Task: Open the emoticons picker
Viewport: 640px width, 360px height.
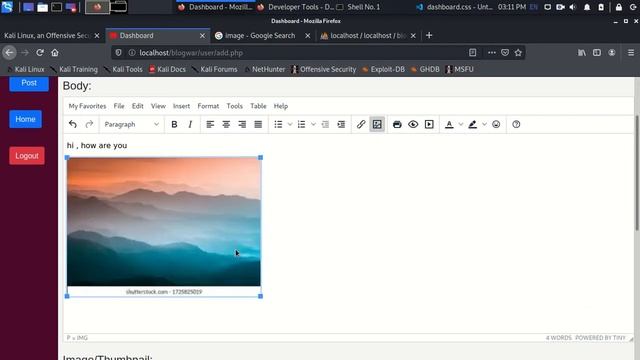Action: pos(496,124)
